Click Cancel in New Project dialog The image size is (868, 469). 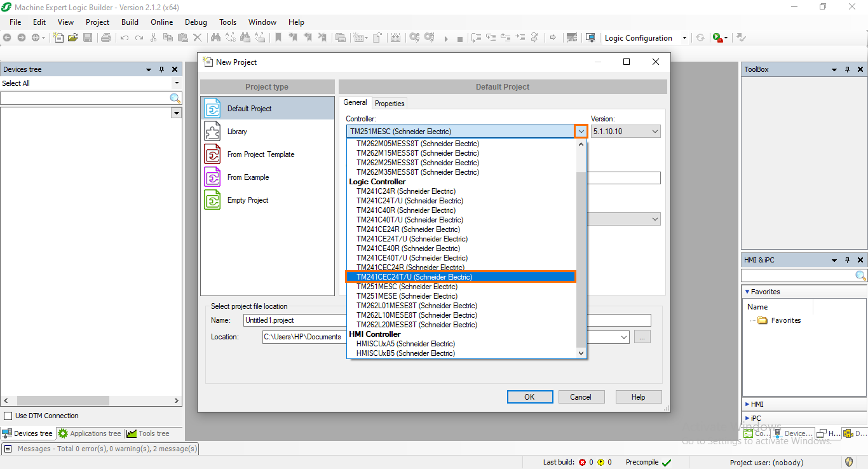pyautogui.click(x=581, y=397)
